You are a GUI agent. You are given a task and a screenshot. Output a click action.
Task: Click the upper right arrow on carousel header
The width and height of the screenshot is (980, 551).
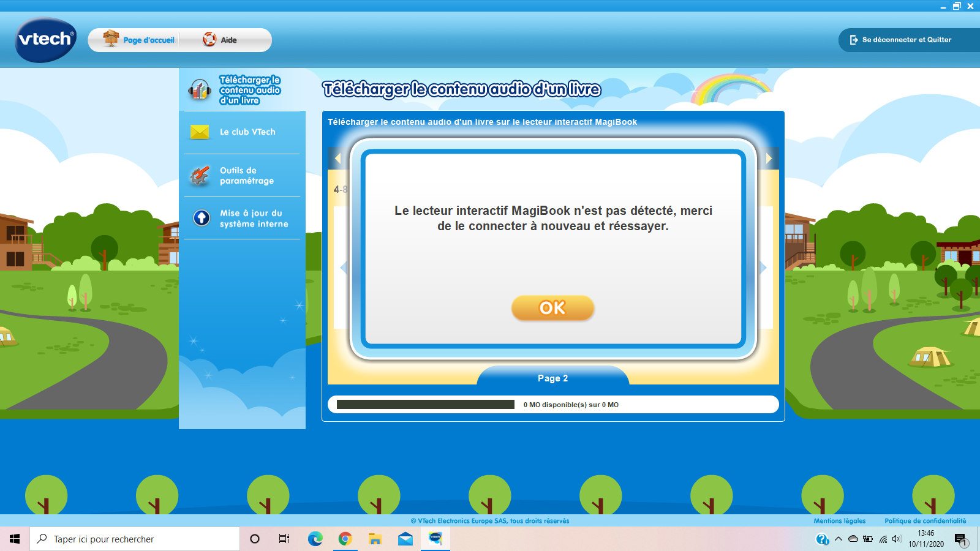pyautogui.click(x=769, y=159)
